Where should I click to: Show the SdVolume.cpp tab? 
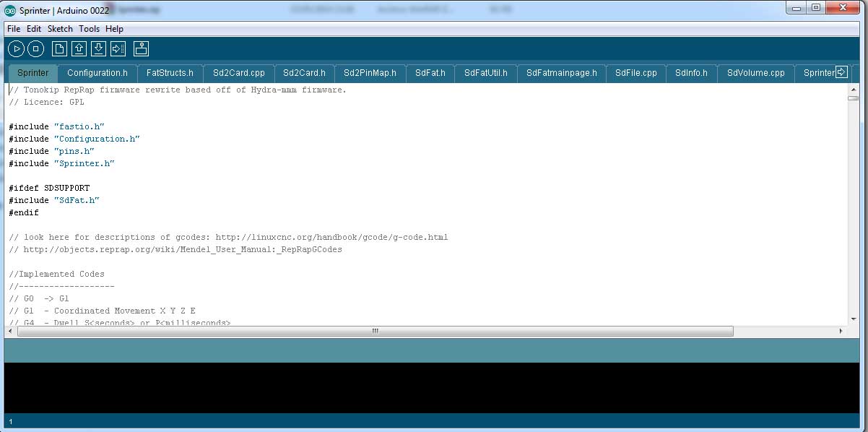(x=756, y=73)
